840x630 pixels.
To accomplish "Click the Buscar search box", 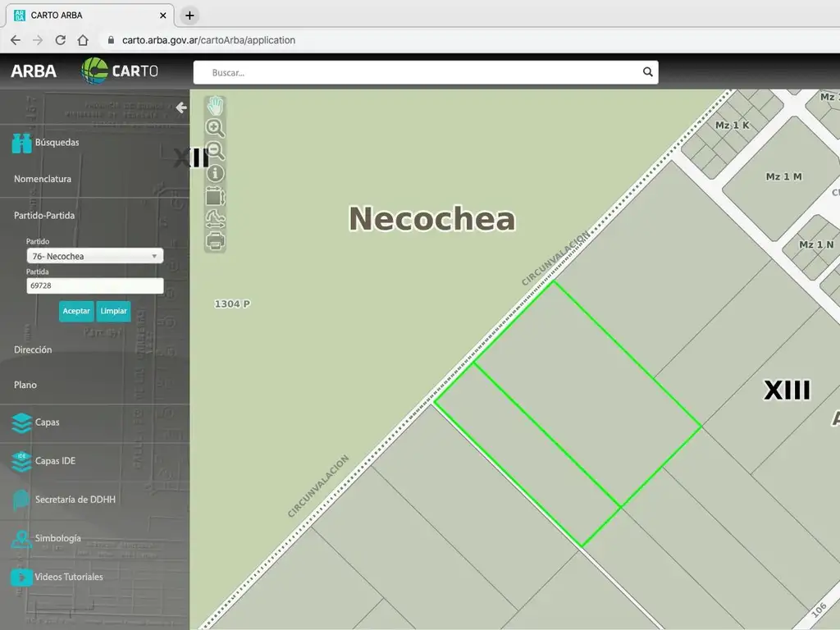I will click(418, 72).
